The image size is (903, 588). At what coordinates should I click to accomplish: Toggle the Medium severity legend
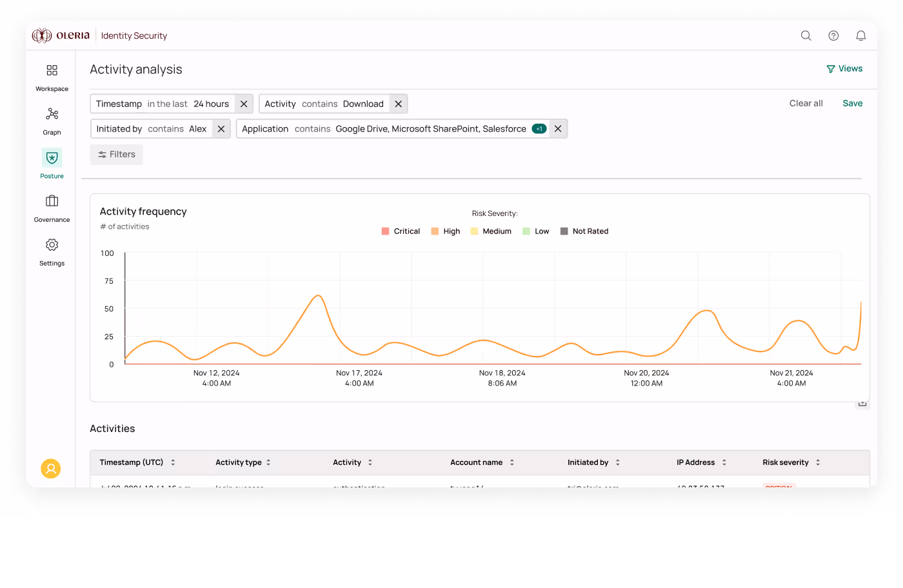491,231
